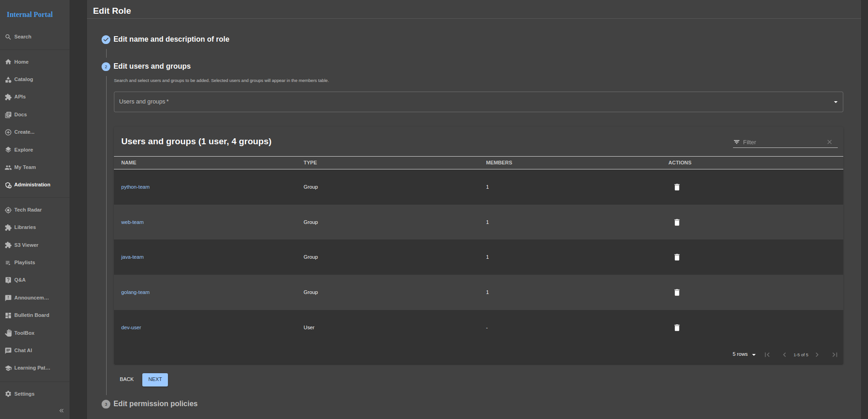Open Tech Radar in sidebar
The image size is (868, 419).
coord(27,210)
